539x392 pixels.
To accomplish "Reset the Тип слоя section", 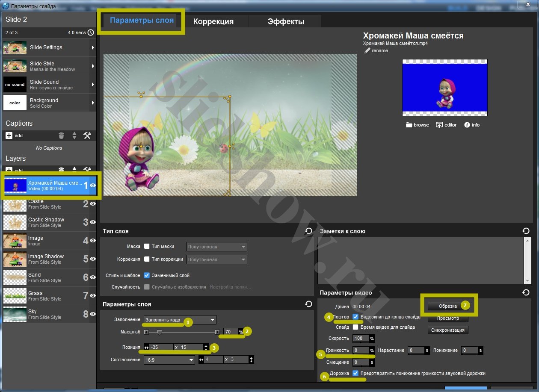I will point(308,231).
